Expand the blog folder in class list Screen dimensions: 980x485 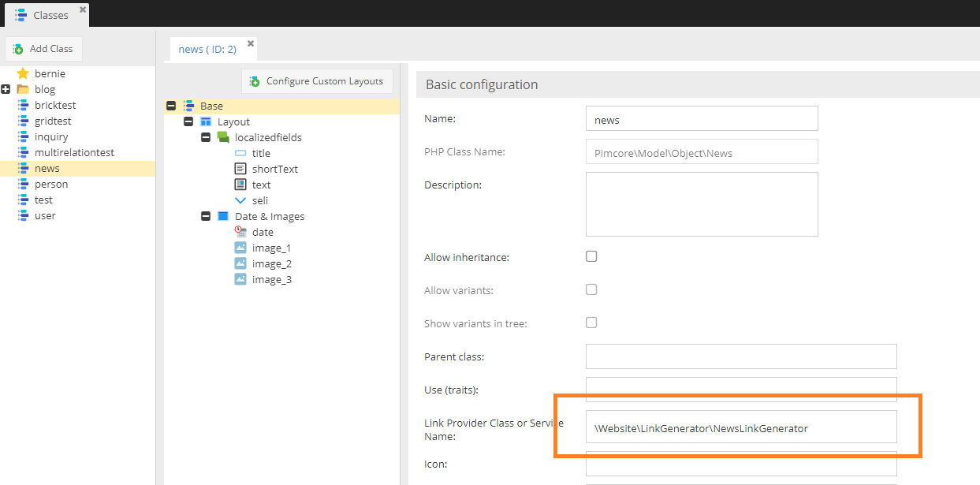pos(6,89)
